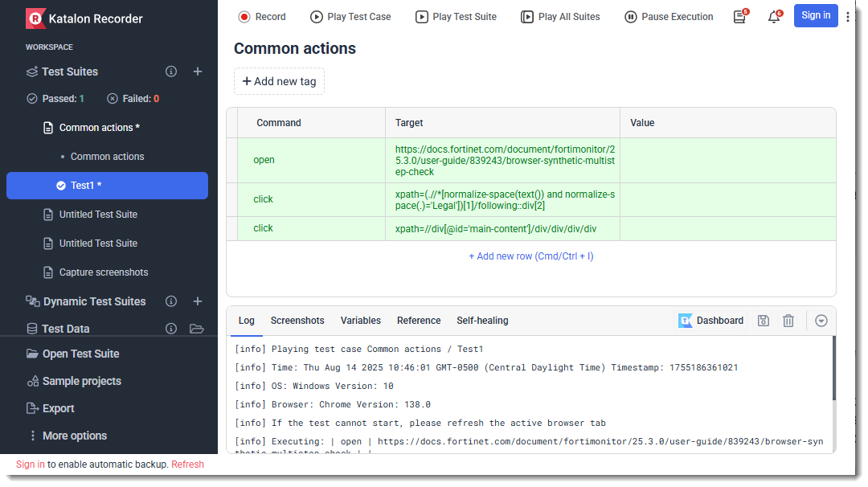Clear the log with trash icon
This screenshot has height=487, width=868.
788,321
